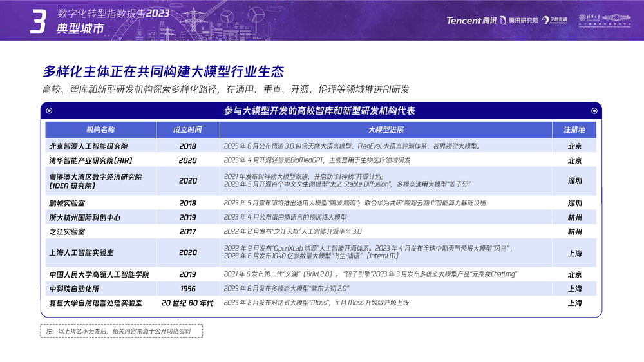Click 深圳 in the IDEA 研究院 row

[x=574, y=181]
